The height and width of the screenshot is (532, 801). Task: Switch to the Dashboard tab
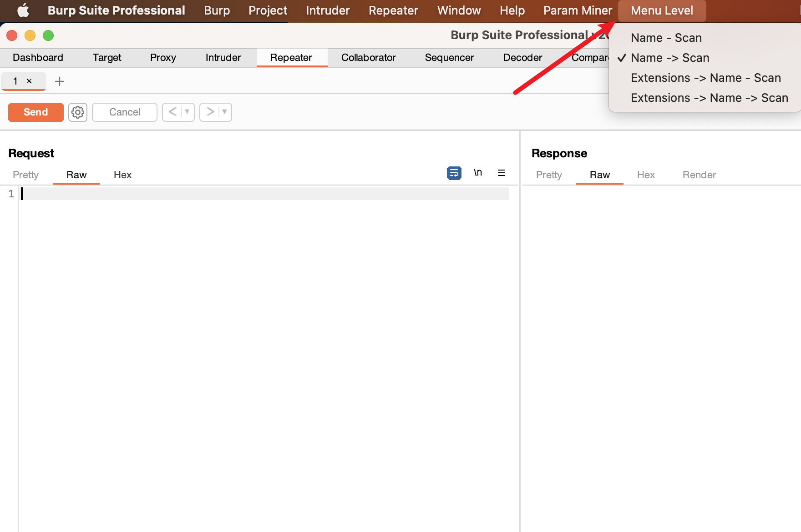38,58
